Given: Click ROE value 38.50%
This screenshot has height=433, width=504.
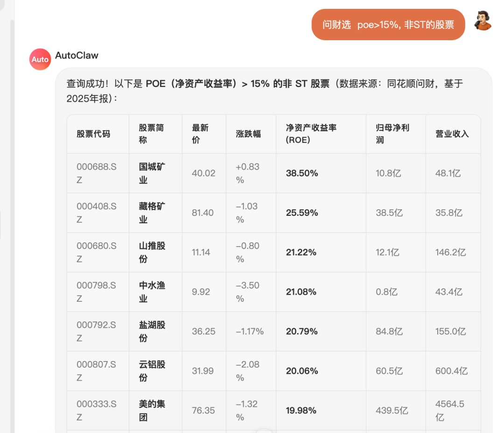Looking at the screenshot, I should (x=302, y=173).
